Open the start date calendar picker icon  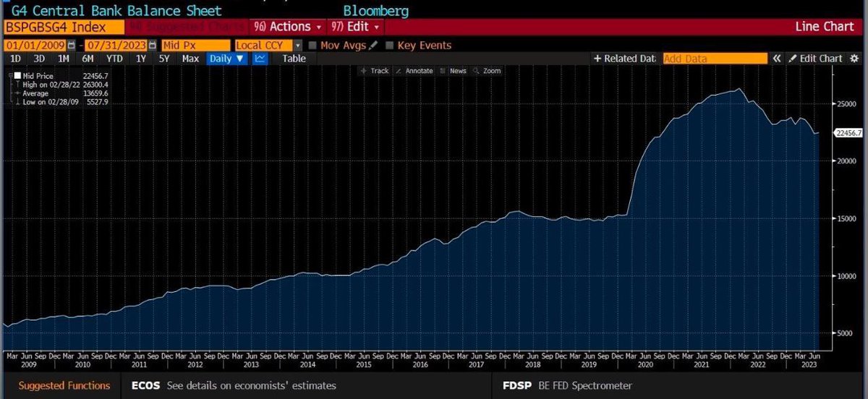[70, 45]
